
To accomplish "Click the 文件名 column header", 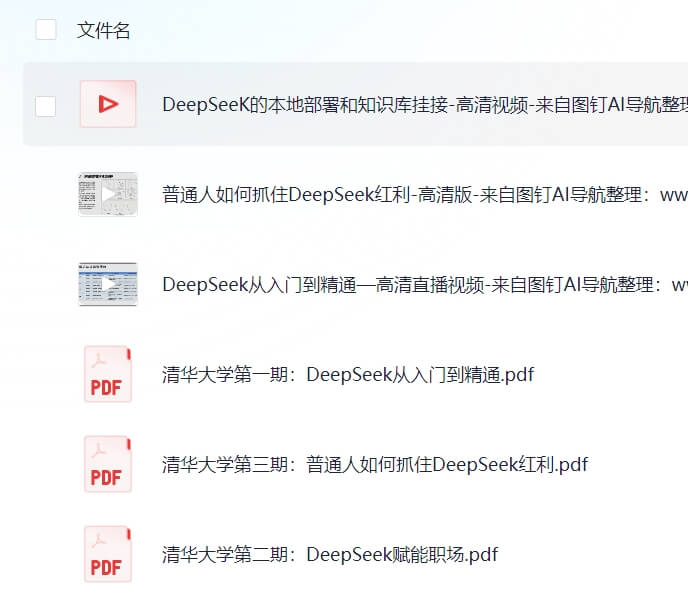I will (x=103, y=30).
